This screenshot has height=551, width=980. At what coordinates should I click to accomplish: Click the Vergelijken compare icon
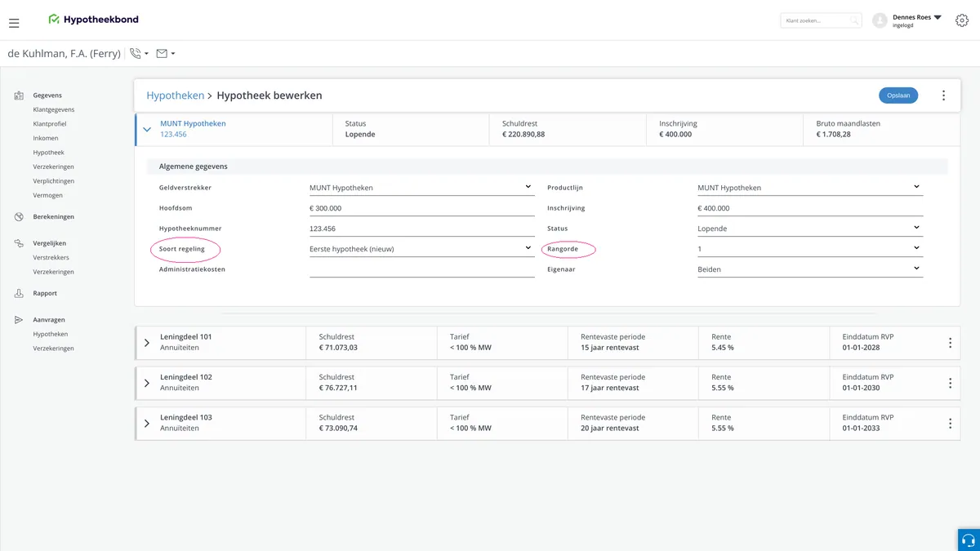[x=19, y=243]
